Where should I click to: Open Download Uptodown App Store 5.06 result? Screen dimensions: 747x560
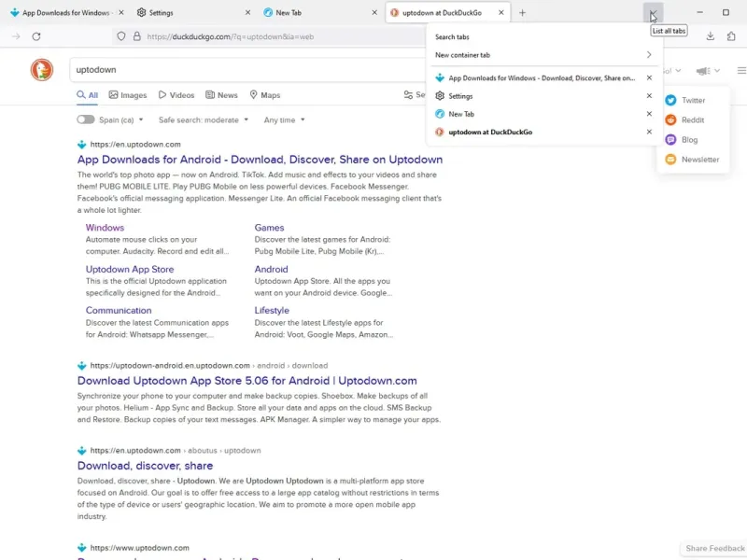pyautogui.click(x=247, y=381)
